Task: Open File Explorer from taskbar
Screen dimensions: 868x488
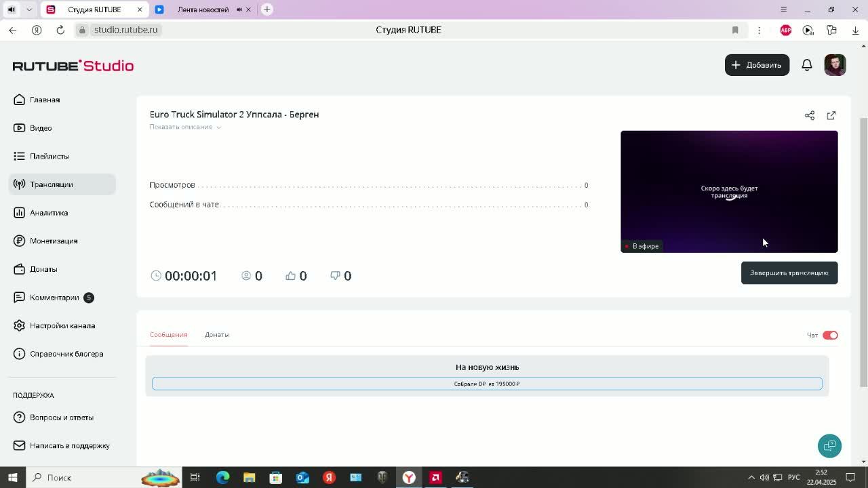Action: click(249, 477)
